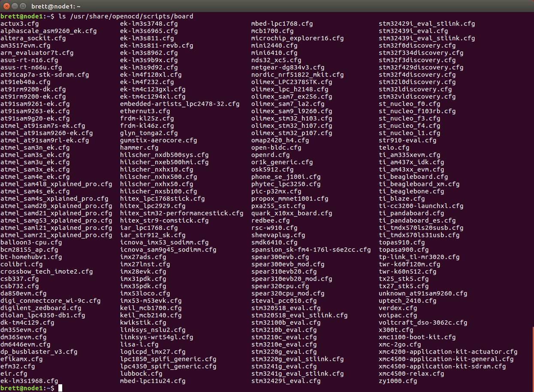Click str910-eval.cfg entry
The width and height of the screenshot is (534, 392).
pos(407,140)
